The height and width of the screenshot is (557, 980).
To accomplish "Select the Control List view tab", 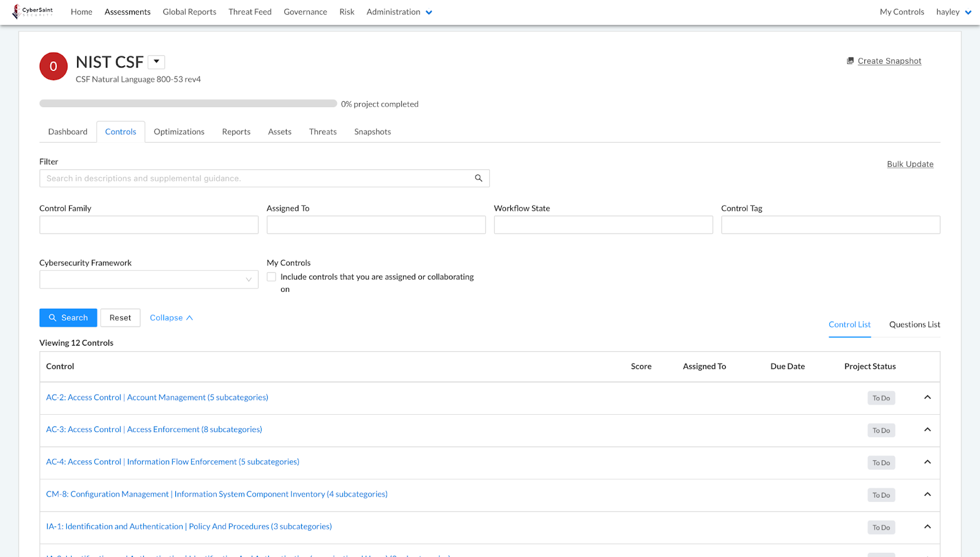I will 850,325.
